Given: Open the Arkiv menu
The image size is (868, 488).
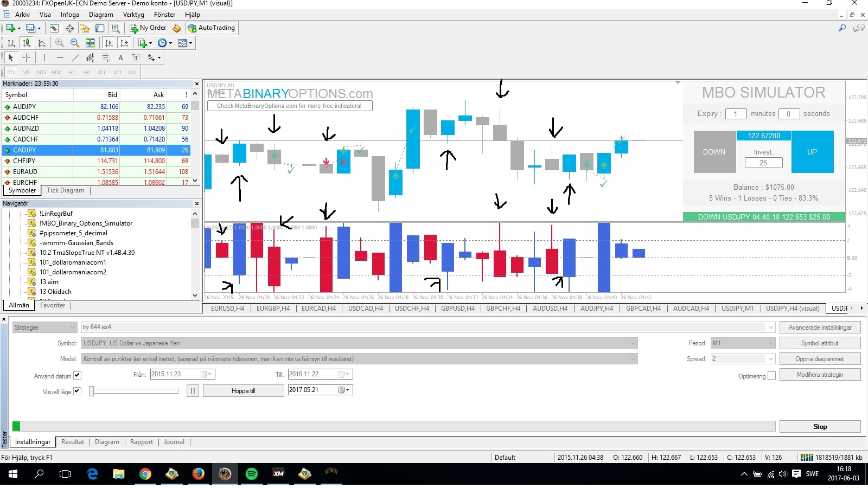Looking at the screenshot, I should (22, 15).
